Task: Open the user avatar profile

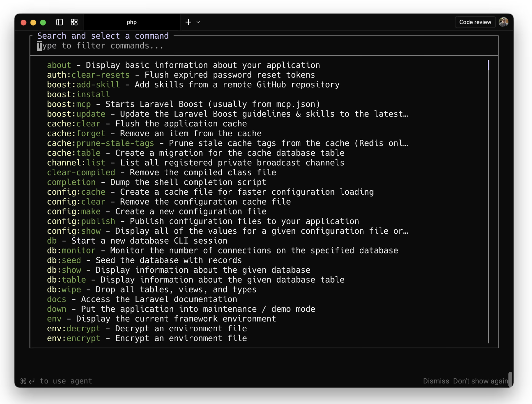Action: pos(503,22)
